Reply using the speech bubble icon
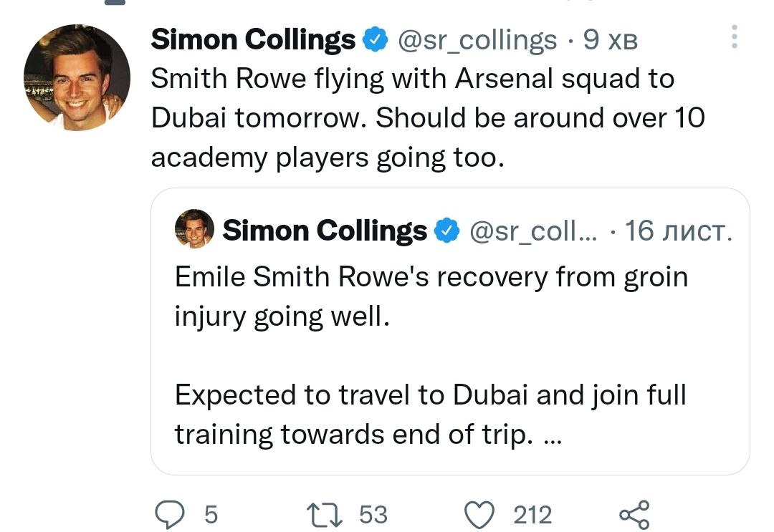Image resolution: width=774 pixels, height=532 pixels. click(171, 514)
